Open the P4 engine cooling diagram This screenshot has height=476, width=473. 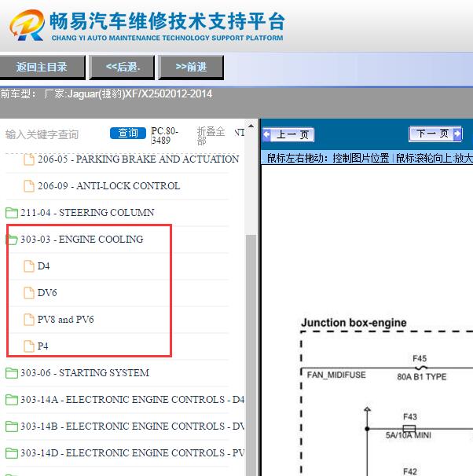click(42, 346)
